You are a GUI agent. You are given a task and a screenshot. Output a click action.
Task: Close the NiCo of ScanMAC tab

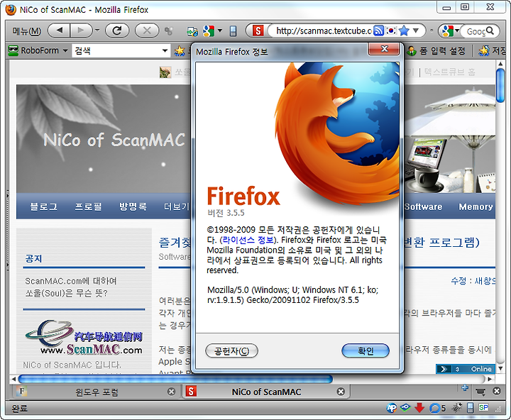click(x=341, y=392)
